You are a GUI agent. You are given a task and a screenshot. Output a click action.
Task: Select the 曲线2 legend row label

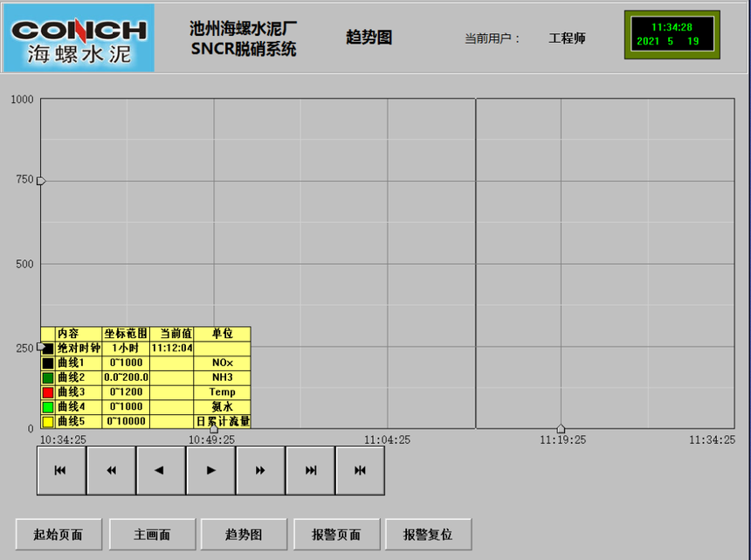[x=71, y=377]
